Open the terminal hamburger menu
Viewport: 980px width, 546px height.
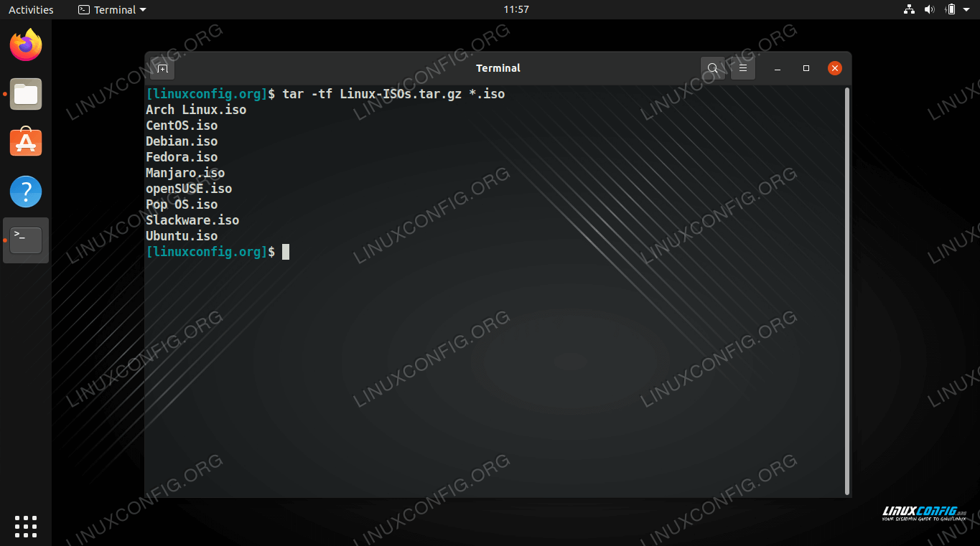[743, 68]
